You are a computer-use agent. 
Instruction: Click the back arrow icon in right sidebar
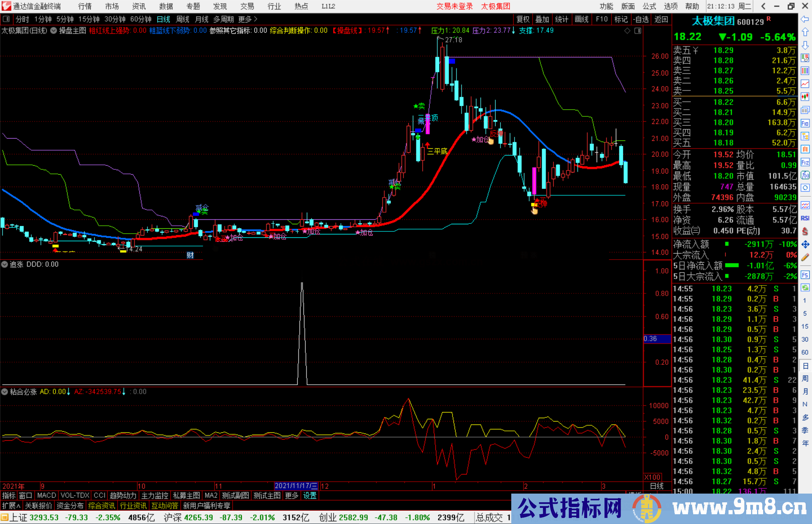point(805,20)
